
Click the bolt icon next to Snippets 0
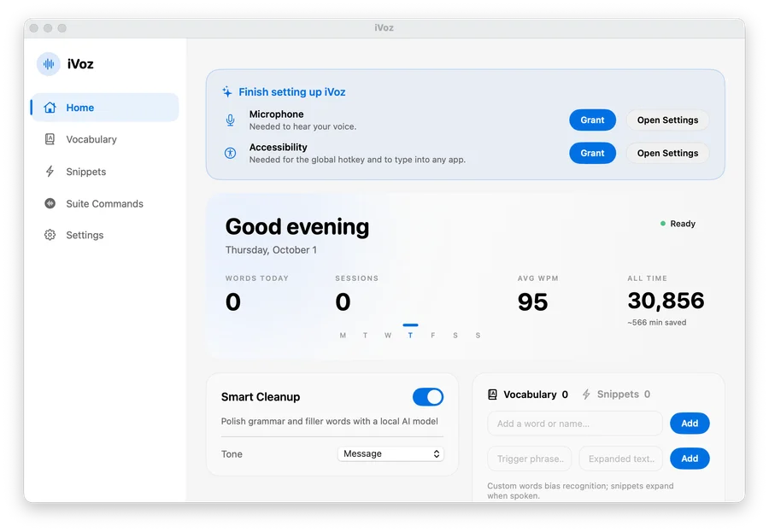586,395
